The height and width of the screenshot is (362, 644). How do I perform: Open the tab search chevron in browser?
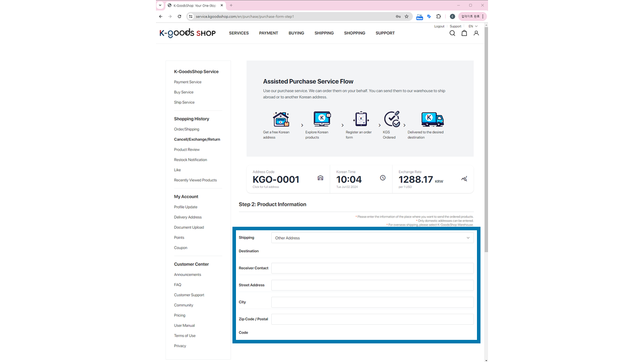160,6
